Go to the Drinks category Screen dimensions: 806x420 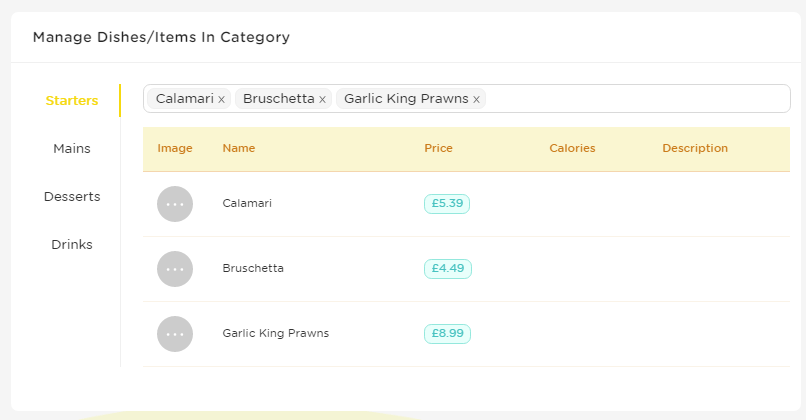point(72,245)
